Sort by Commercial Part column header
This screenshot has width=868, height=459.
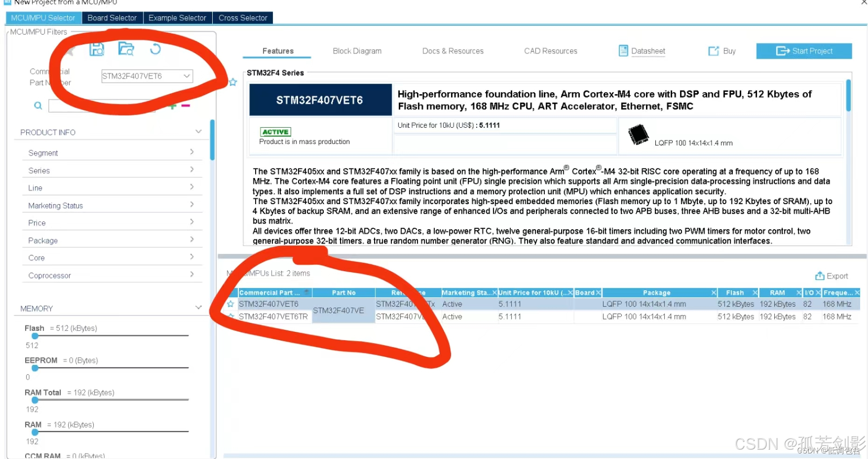pos(274,293)
